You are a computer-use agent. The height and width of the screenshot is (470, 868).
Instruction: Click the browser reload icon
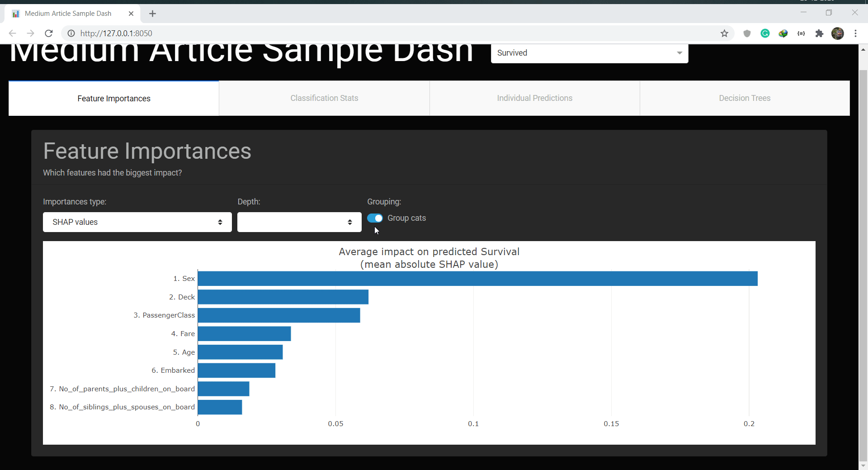point(49,33)
